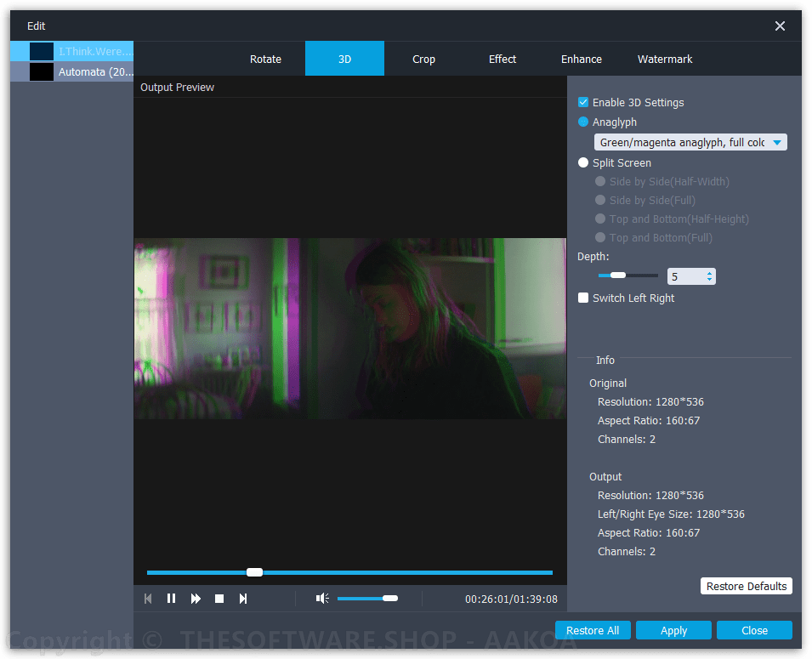Choose Side by Side(Full) option
Screen dimensions: 812x659
(x=600, y=200)
